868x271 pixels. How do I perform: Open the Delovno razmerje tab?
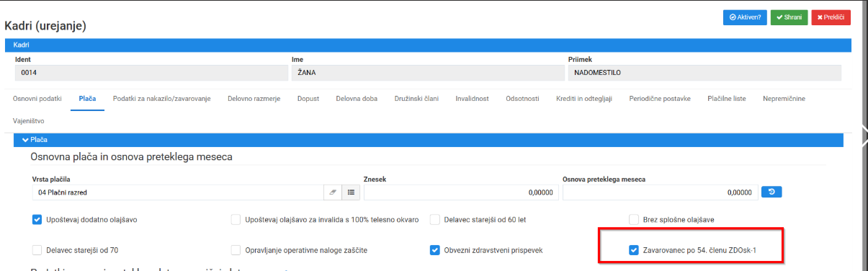click(x=254, y=98)
